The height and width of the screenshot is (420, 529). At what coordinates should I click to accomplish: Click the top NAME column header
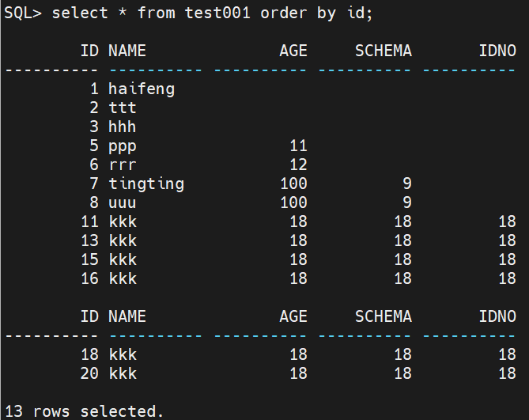point(127,51)
